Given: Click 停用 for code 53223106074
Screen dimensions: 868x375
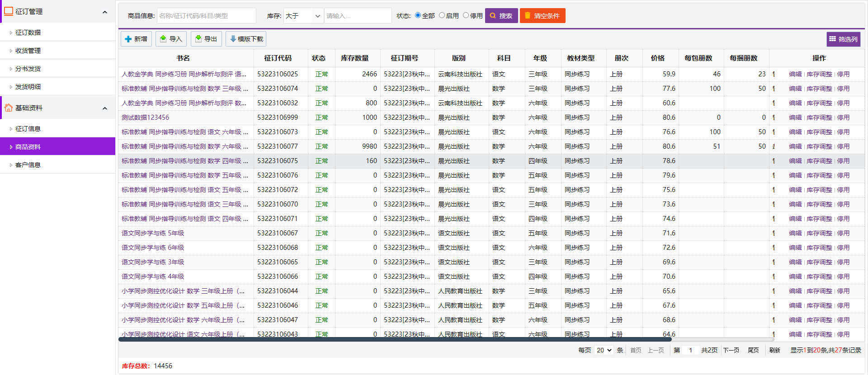Looking at the screenshot, I should click(x=843, y=89).
